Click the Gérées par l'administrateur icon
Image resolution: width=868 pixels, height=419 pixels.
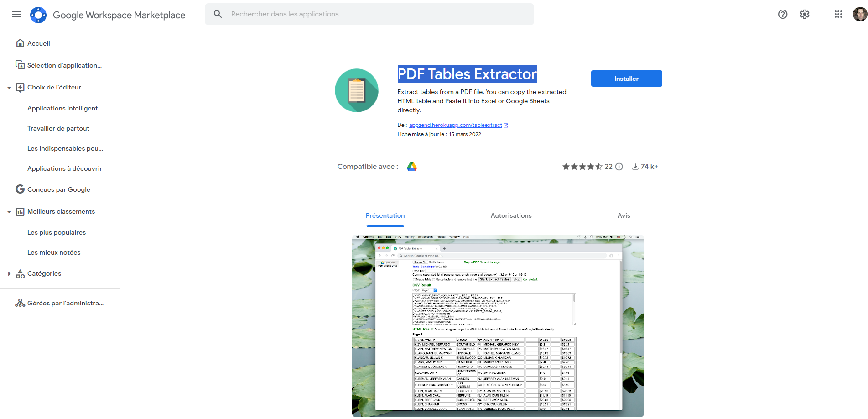[20, 303]
